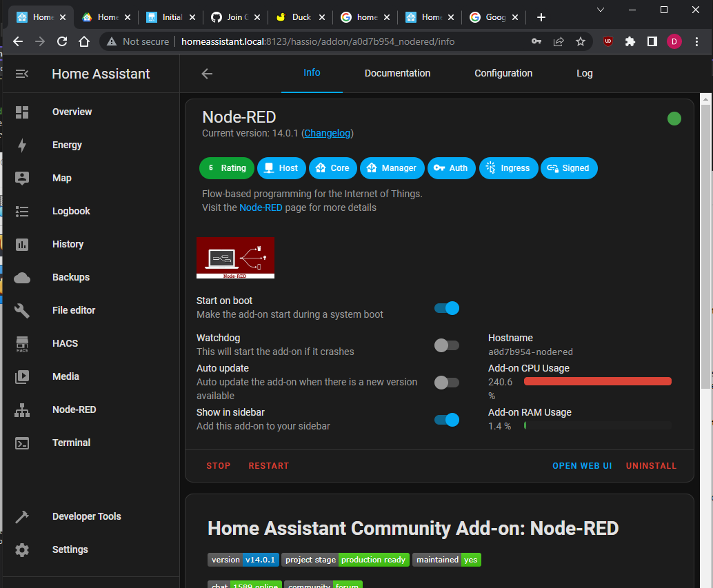Open the Chrome three-dot menu
The image size is (713, 588).
click(x=696, y=42)
